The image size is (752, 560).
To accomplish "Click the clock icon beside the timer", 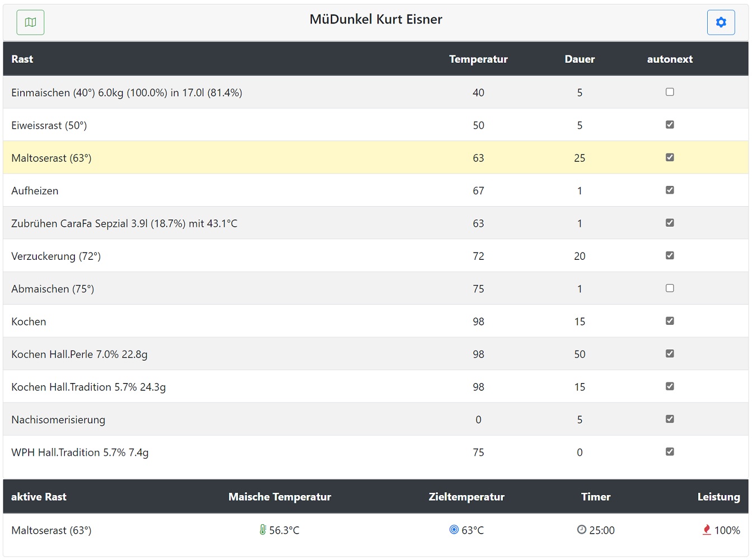I will tap(582, 530).
